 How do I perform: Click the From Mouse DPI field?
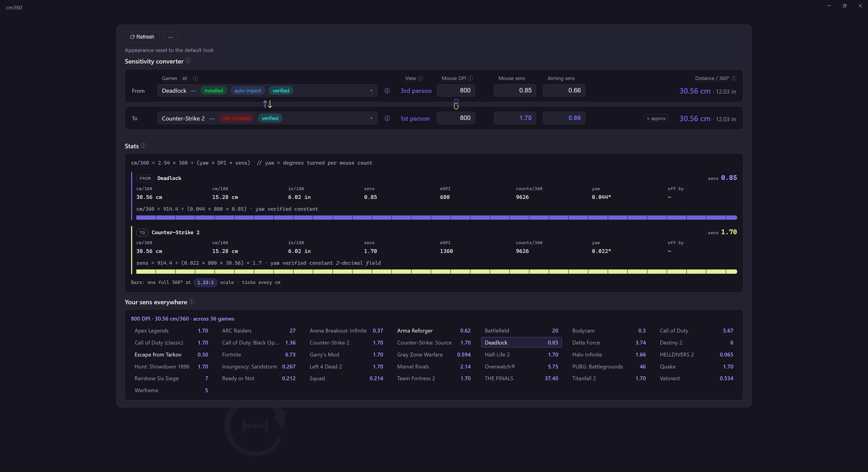coord(456,90)
